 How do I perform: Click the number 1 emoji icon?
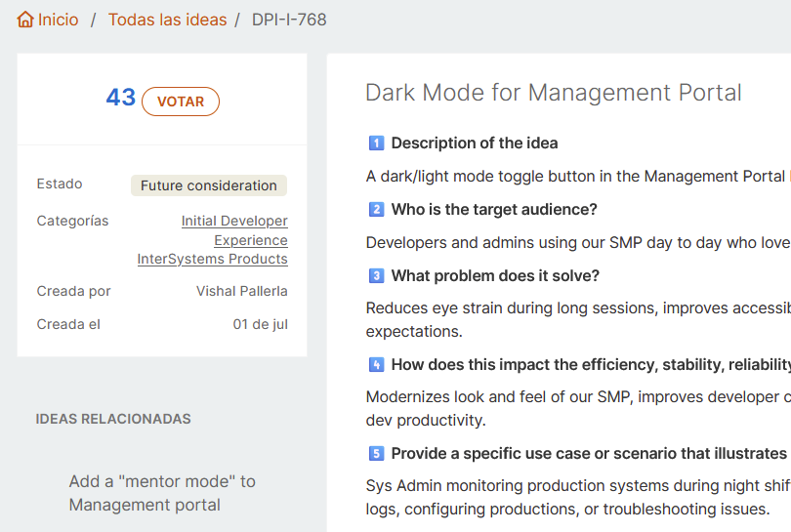tap(376, 143)
